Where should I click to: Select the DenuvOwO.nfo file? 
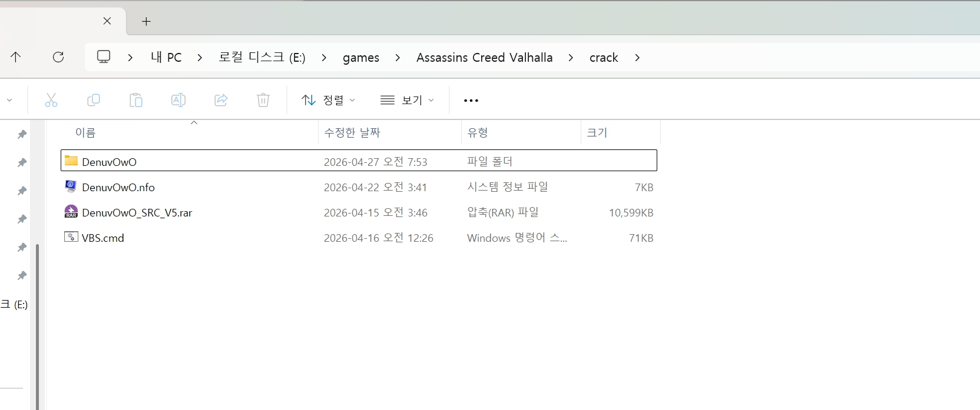[x=118, y=188]
